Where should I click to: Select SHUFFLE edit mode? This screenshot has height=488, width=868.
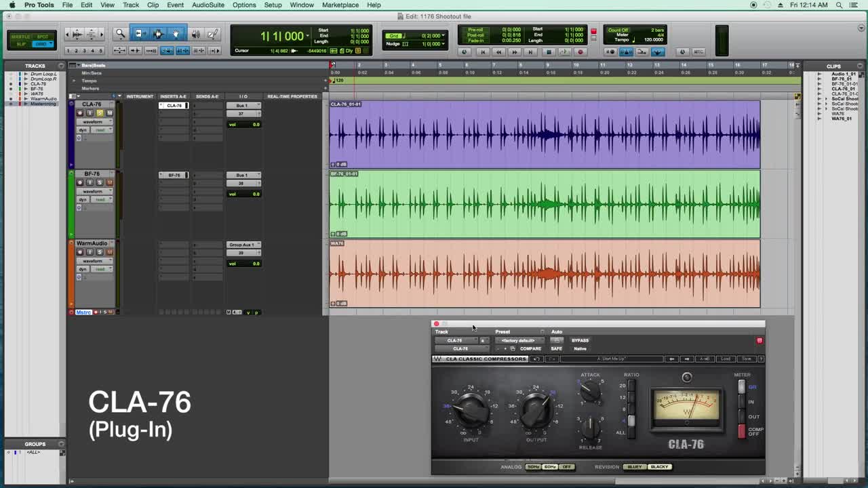click(x=20, y=37)
